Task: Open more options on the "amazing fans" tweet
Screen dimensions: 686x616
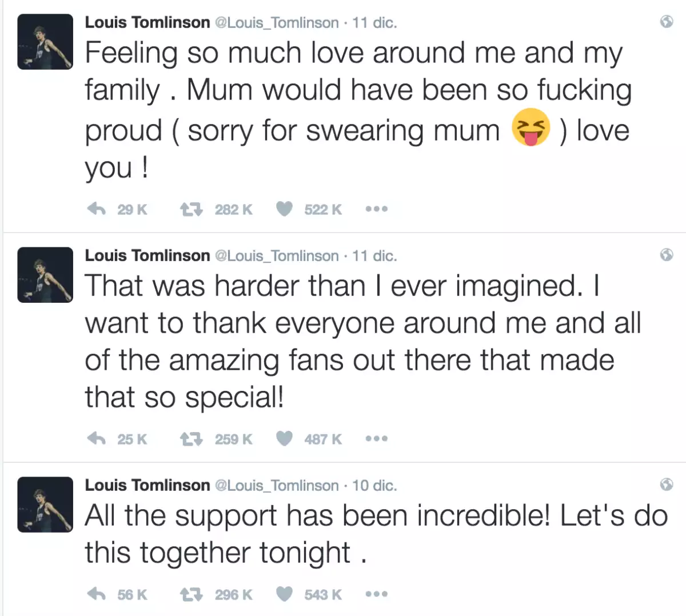Action: click(376, 439)
